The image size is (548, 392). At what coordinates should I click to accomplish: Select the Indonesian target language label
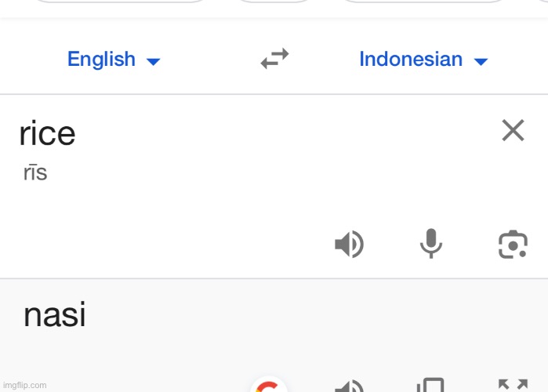411,59
